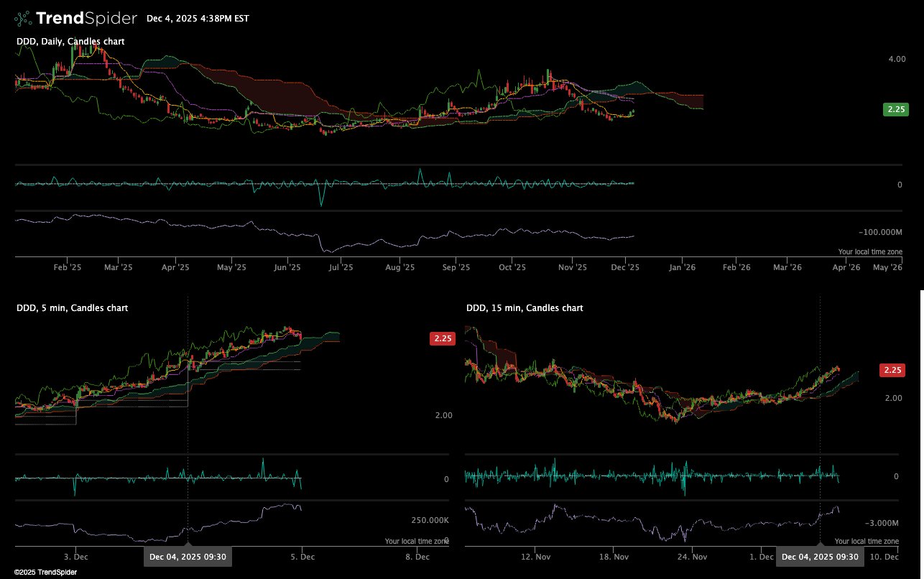Screen dimensions: 924x579
Task: Click the 0 oscillator label on 5 min chart
Action: [446, 480]
